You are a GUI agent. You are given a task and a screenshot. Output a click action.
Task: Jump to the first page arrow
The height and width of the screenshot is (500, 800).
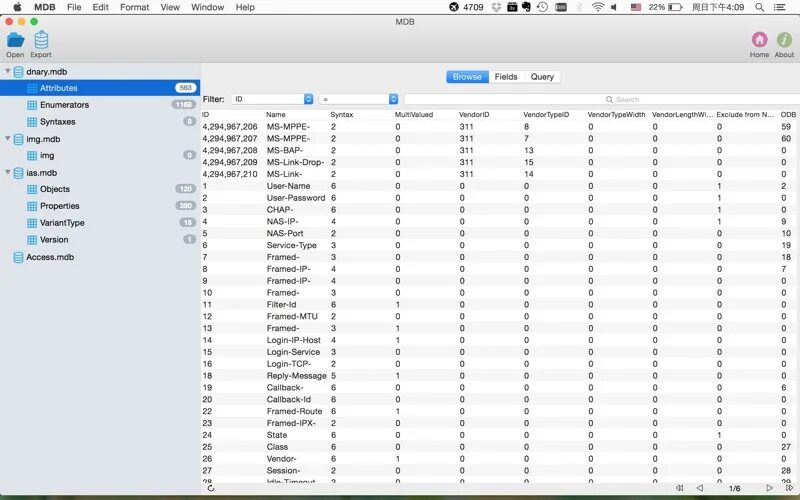(x=680, y=488)
